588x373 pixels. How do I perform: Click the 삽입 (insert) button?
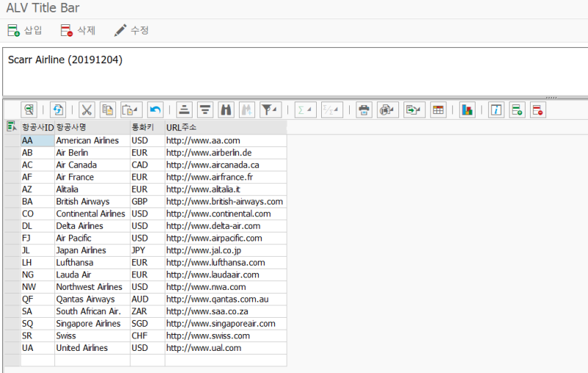[25, 30]
